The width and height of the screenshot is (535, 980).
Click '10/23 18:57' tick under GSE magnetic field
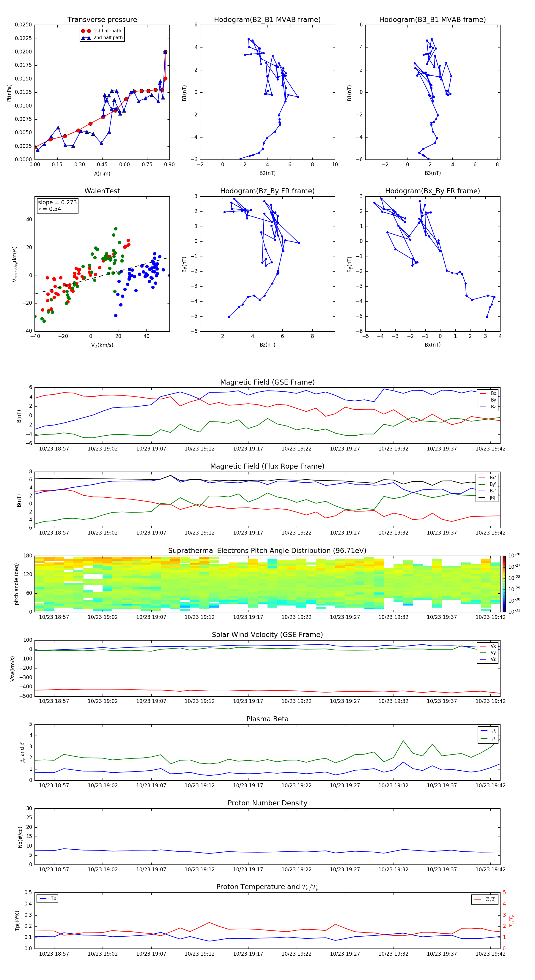(x=54, y=449)
